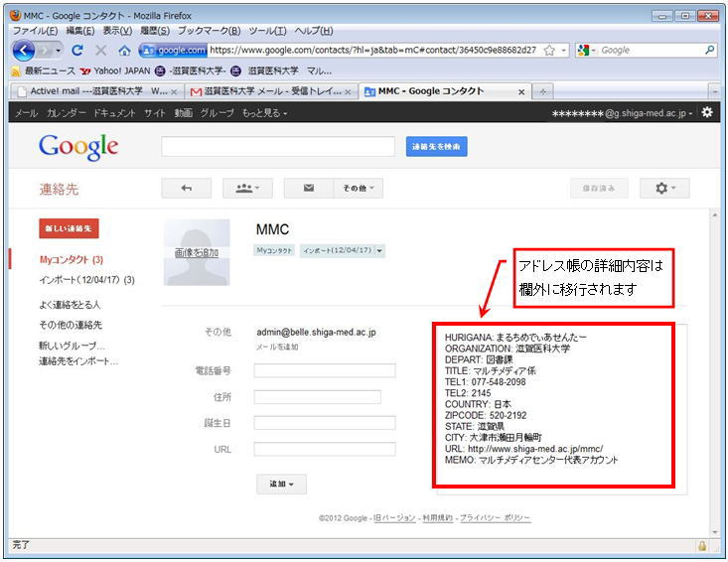The height and width of the screenshot is (562, 728).
Task: Open the ツール menu
Action: click(x=267, y=31)
